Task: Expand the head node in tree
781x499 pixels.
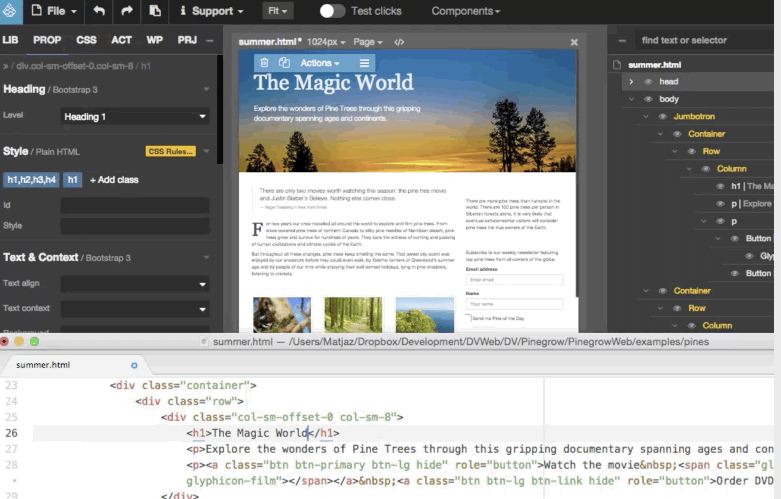Action: coord(631,81)
